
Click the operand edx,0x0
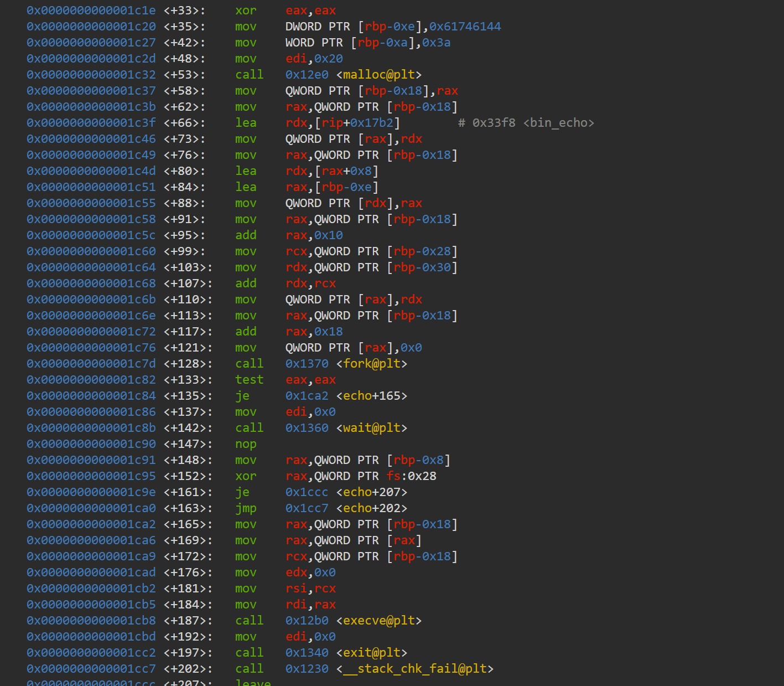point(311,572)
